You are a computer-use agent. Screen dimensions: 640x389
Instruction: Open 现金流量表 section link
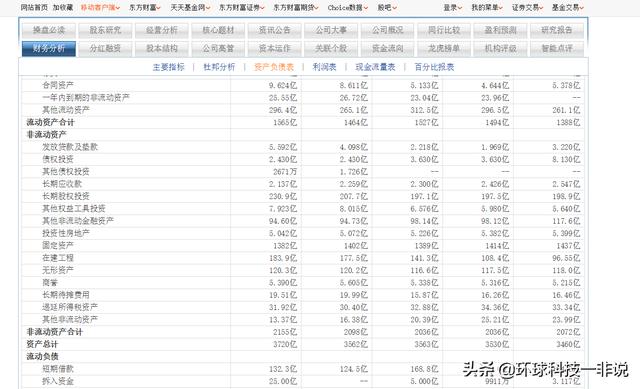376,67
